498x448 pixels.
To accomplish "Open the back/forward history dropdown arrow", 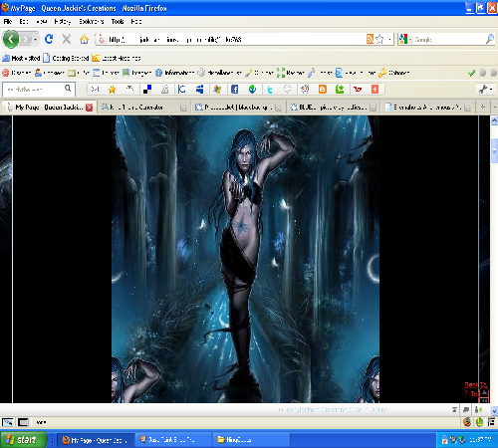I will (35, 40).
